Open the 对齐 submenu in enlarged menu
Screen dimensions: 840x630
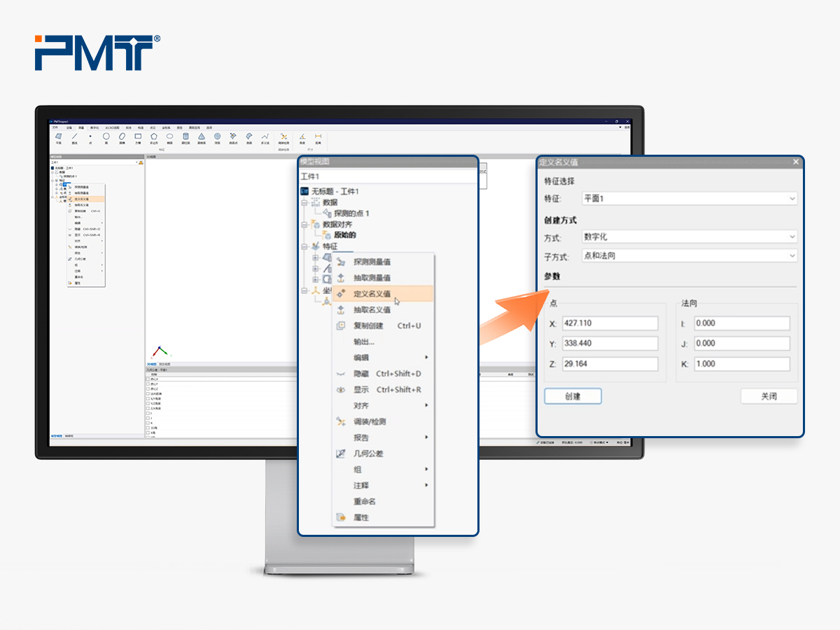click(383, 406)
